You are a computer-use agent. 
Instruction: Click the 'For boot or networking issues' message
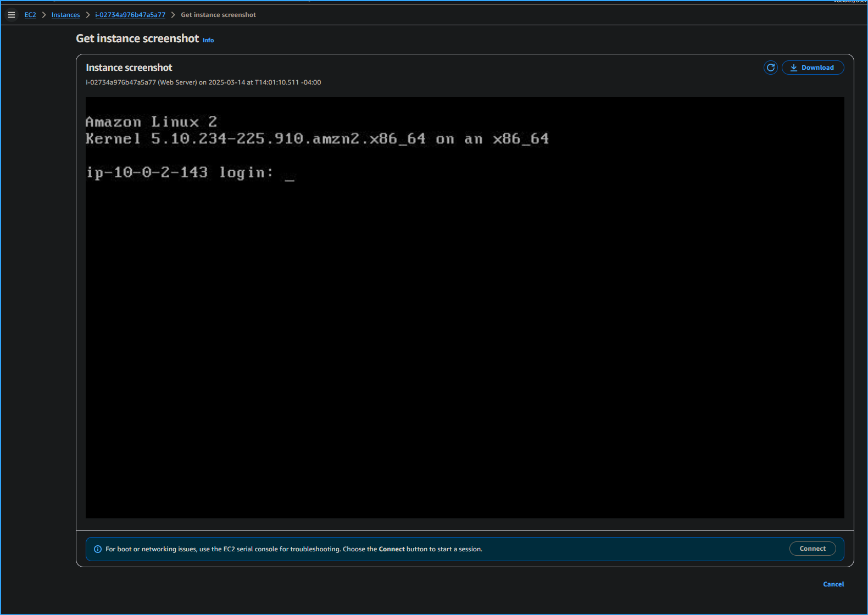tap(294, 549)
